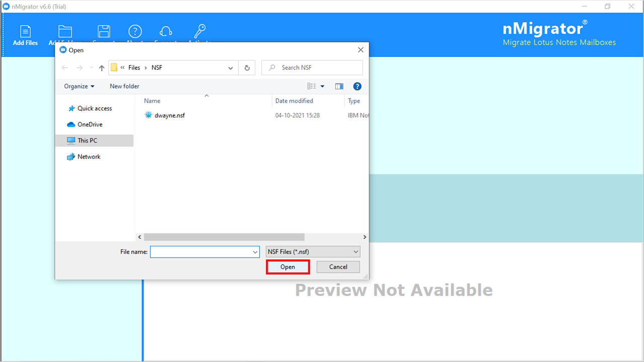
Task: Refresh the NSF folder listing
Action: 247,68
